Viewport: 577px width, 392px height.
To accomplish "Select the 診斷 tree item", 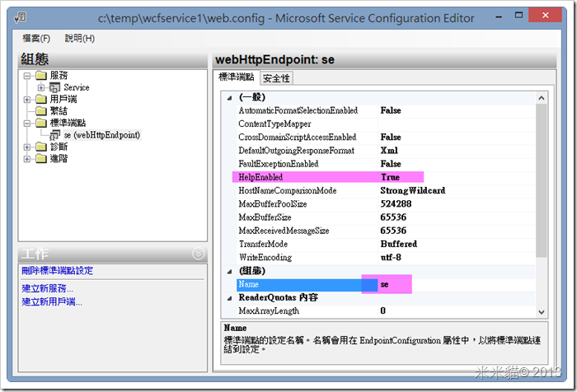I will click(x=59, y=147).
